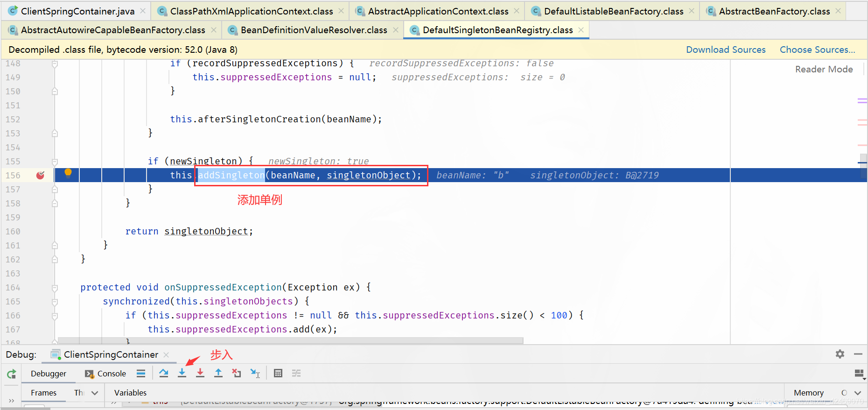Click Choose Sources... link
Image resolution: width=868 pixels, height=410 pixels.
pos(818,49)
